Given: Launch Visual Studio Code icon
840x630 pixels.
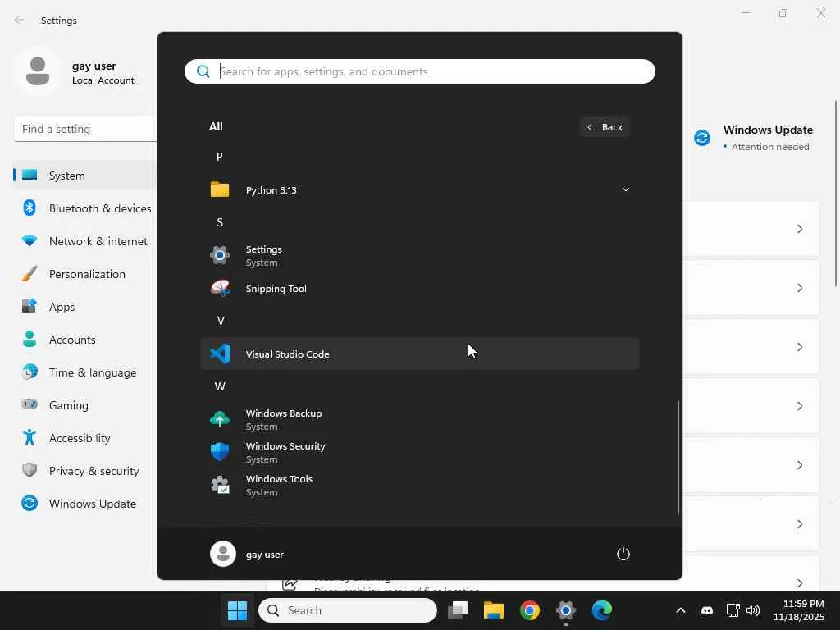Looking at the screenshot, I should 220,354.
